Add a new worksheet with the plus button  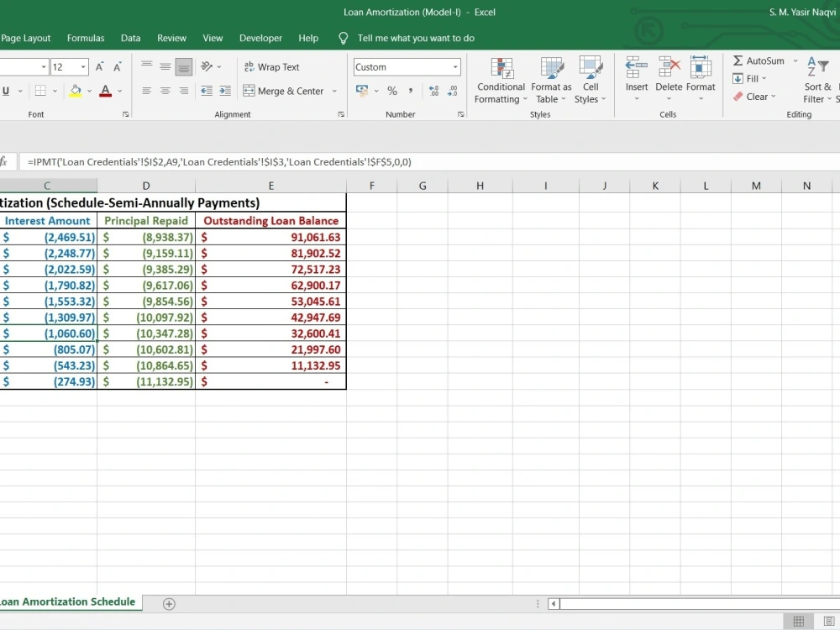pyautogui.click(x=168, y=603)
